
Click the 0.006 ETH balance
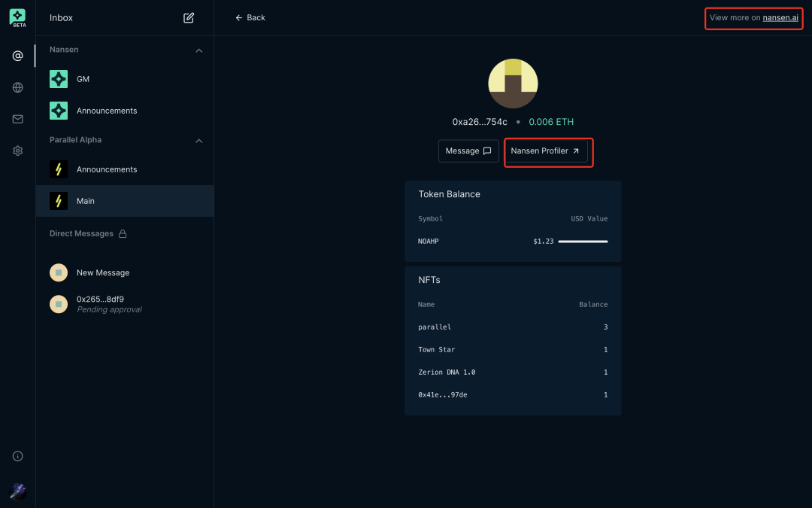(x=551, y=122)
